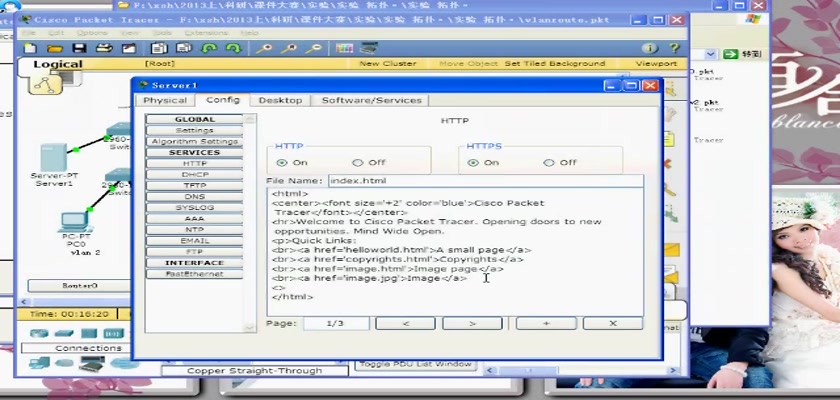Select the WAN Emulation cloud icon

click(64, 363)
